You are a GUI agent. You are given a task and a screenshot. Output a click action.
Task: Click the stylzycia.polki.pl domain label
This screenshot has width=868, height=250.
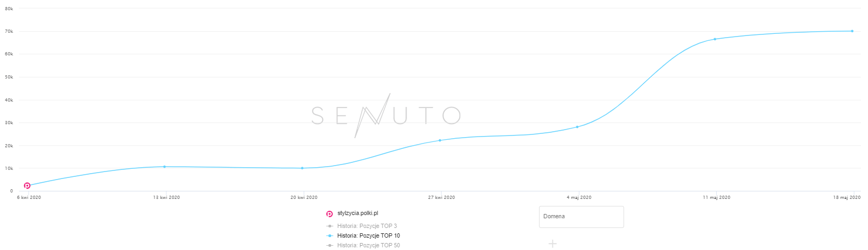(358, 213)
